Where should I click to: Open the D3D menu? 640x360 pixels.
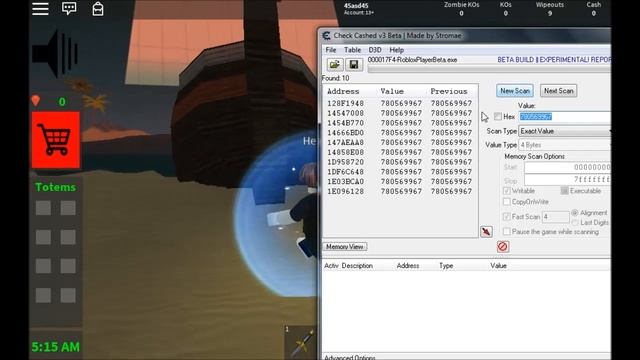coord(375,50)
